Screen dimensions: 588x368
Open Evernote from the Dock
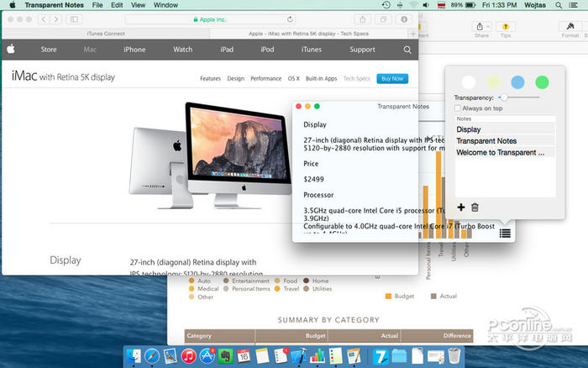(x=225, y=355)
